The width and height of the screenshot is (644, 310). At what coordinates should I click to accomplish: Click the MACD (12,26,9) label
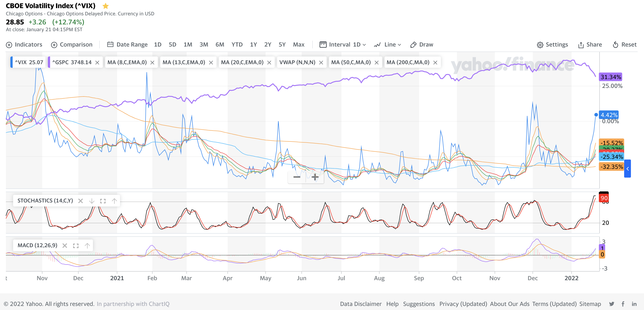37,245
